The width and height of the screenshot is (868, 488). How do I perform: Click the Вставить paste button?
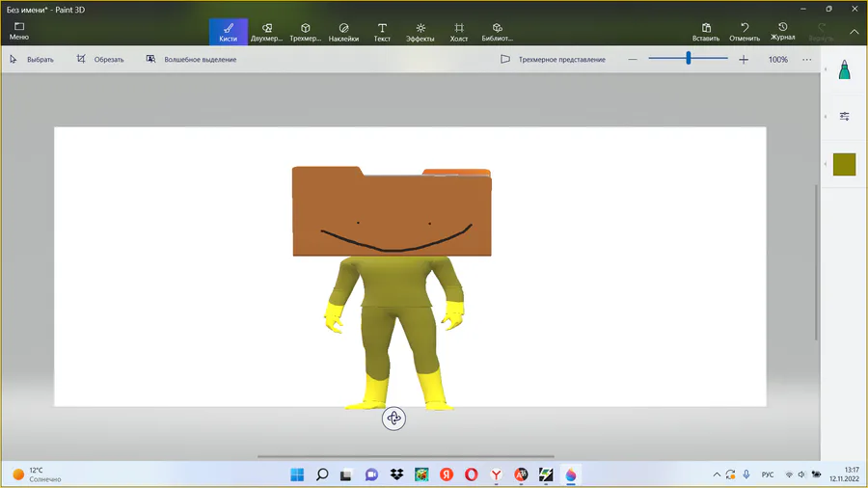[x=706, y=32]
